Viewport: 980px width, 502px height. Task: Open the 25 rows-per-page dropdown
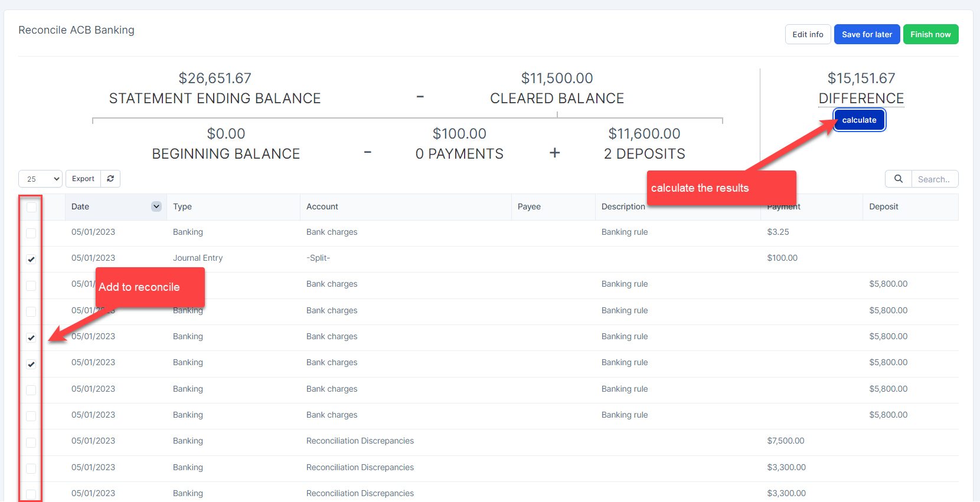[x=40, y=179]
